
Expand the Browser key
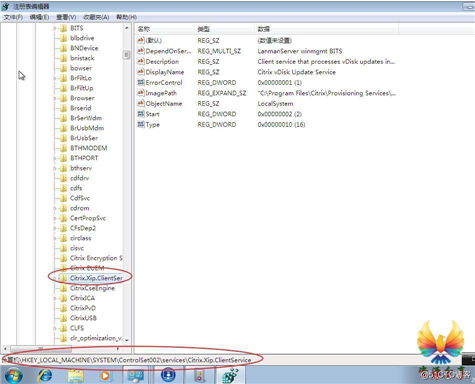tap(55, 98)
